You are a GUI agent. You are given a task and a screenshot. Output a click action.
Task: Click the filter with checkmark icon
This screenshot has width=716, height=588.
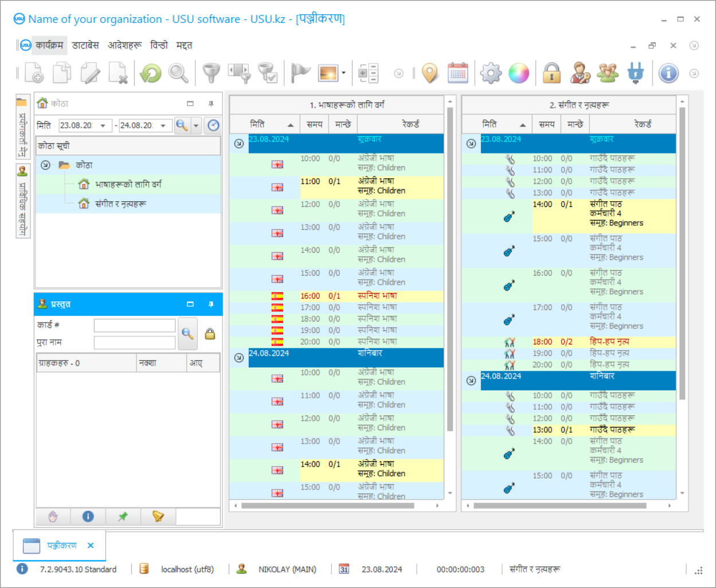(268, 73)
